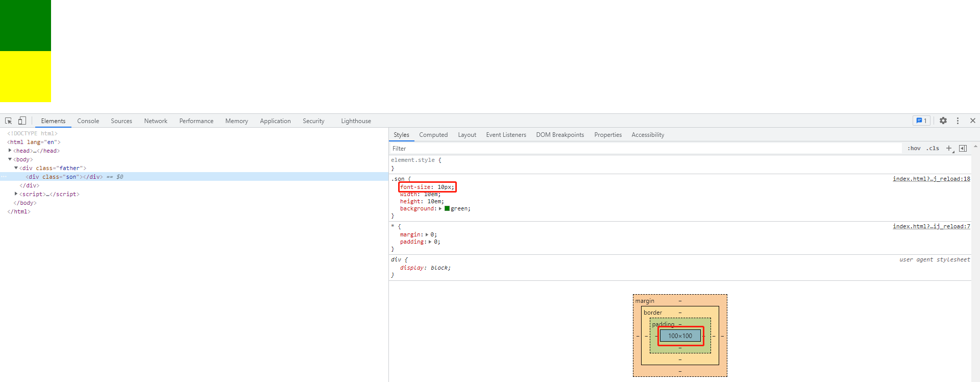Viewport: 980px width, 382px height.
Task: Open source link index.html reload:18
Action: (x=932, y=179)
